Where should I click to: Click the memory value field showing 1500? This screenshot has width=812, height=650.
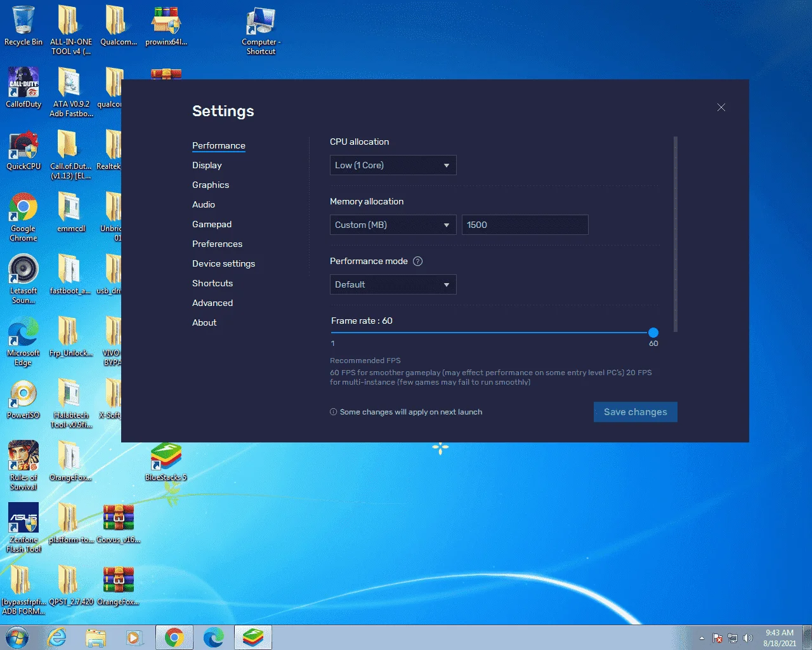525,225
